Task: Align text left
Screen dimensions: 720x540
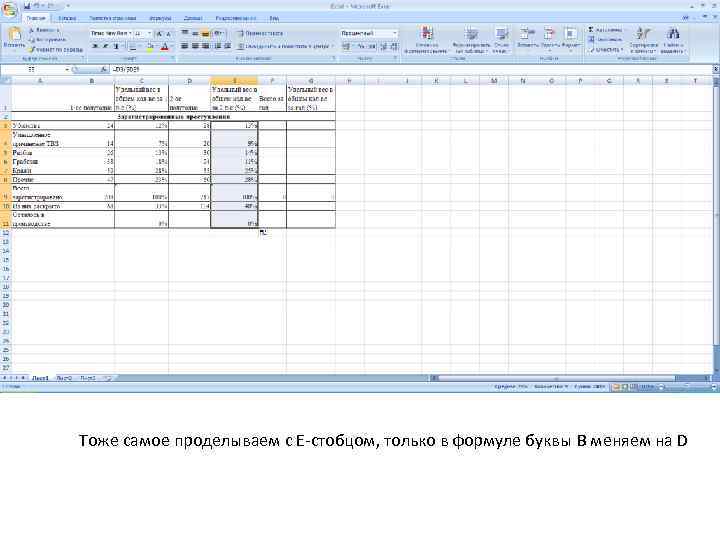Action: click(x=185, y=46)
